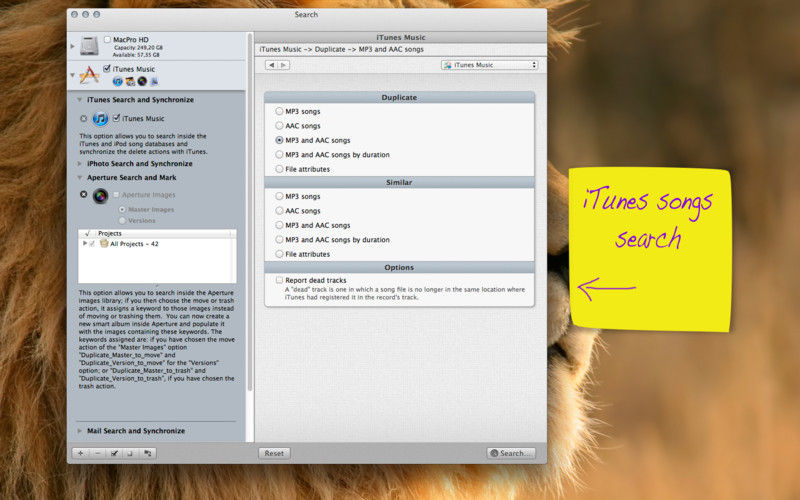Expand the All Projects - 42 row
Screen dimensions: 800x500
click(x=85, y=244)
